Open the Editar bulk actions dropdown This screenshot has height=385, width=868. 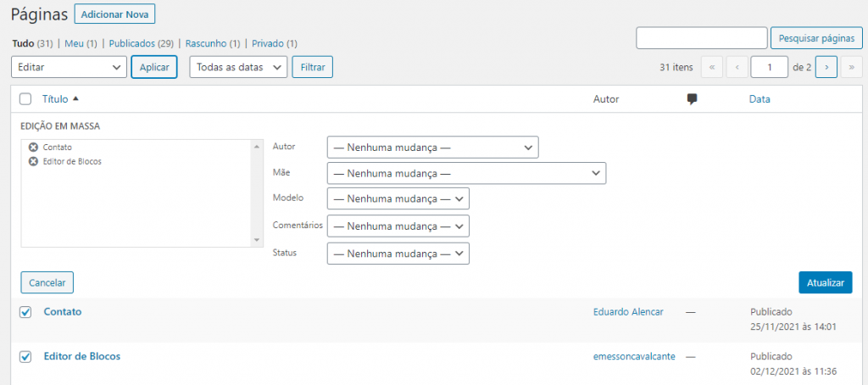click(x=70, y=67)
